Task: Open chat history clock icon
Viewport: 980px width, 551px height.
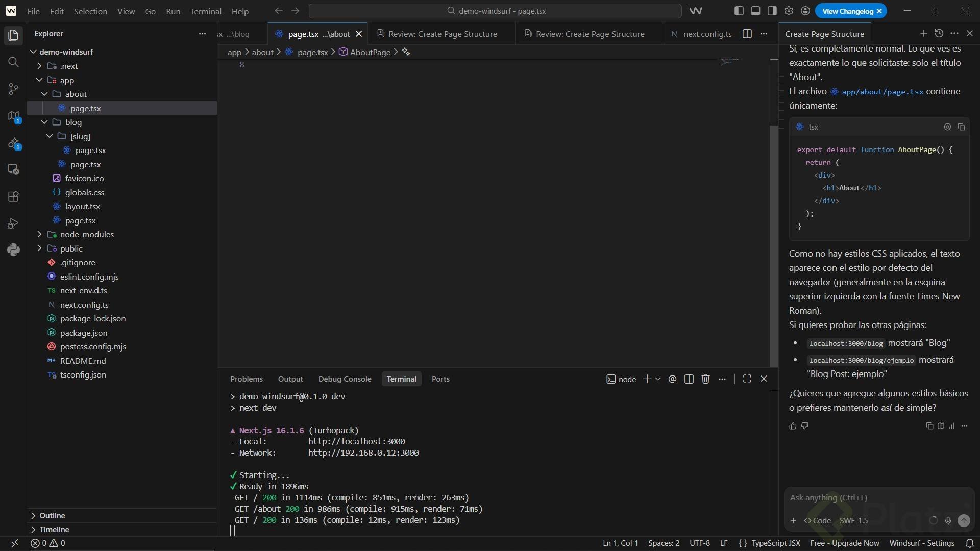Action: tap(939, 34)
